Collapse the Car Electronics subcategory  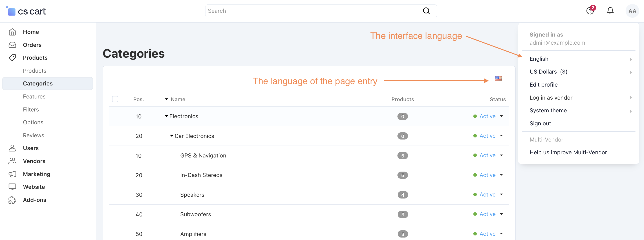click(x=172, y=136)
